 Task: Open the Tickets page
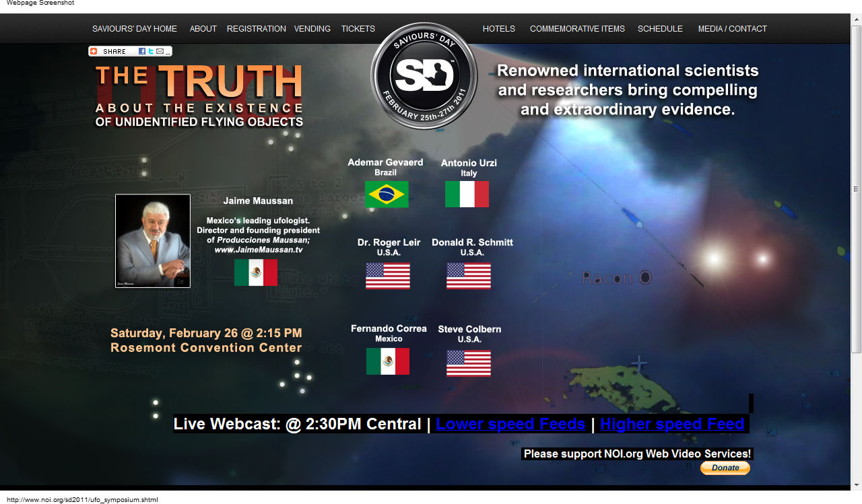358,29
